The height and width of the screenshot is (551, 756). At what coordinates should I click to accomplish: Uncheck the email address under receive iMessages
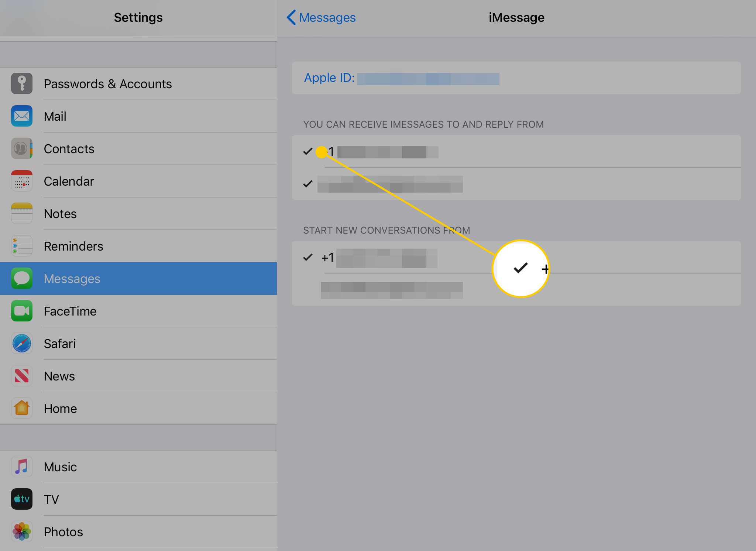(x=516, y=184)
